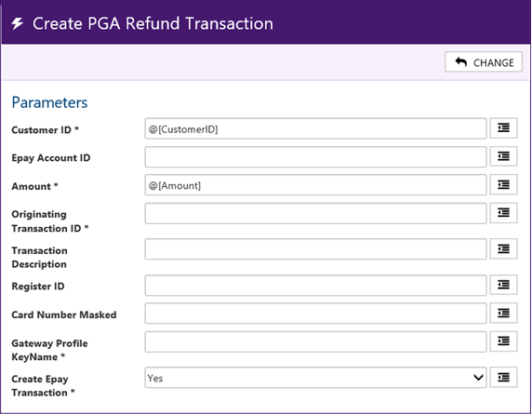This screenshot has height=414, width=532.
Task: Click the Register ID label
Action: [x=38, y=287]
